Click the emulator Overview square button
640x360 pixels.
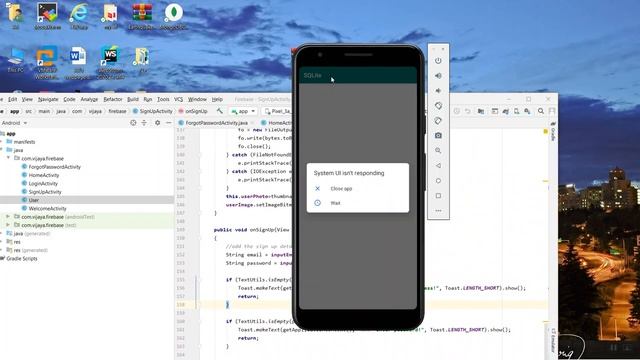pos(438,196)
